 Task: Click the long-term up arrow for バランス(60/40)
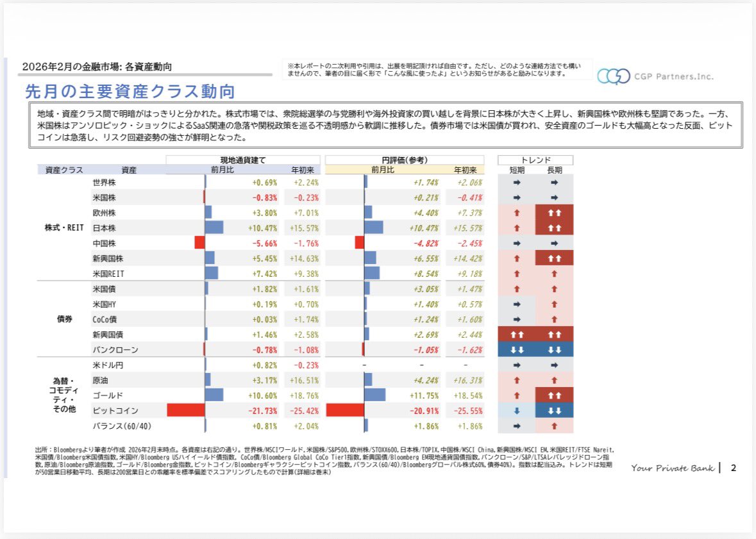(554, 426)
